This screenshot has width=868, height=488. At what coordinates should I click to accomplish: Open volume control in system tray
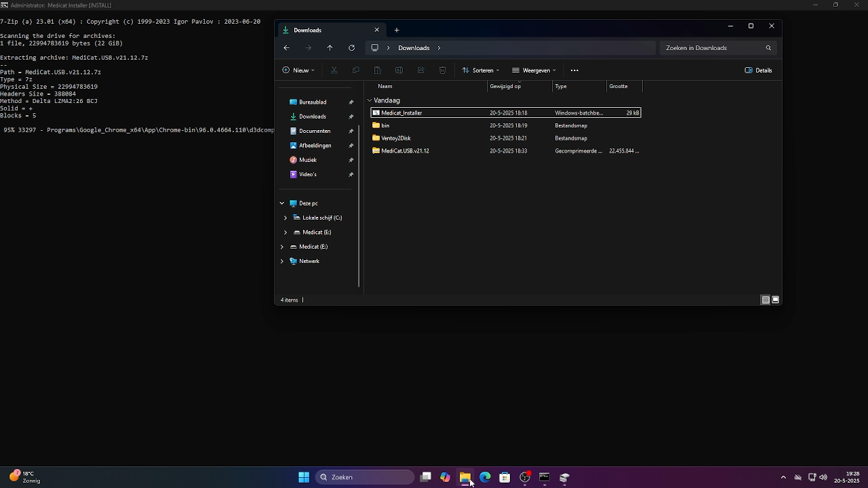(823, 477)
